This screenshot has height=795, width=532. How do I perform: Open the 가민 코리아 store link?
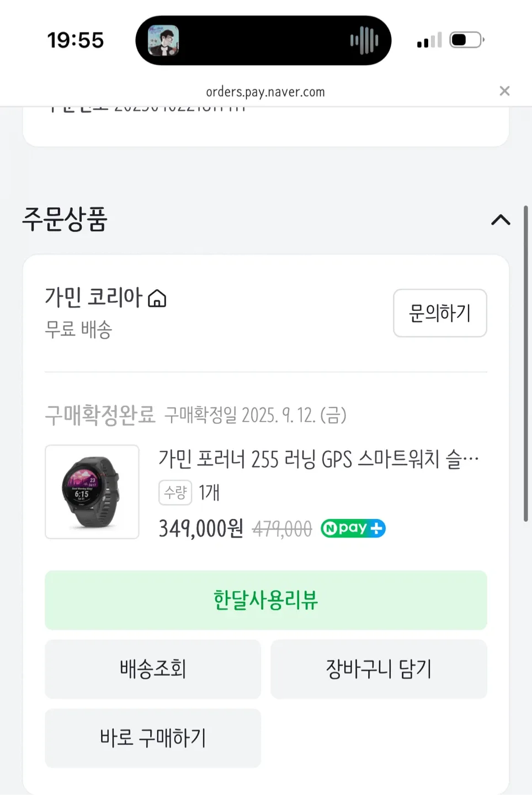pos(94,297)
